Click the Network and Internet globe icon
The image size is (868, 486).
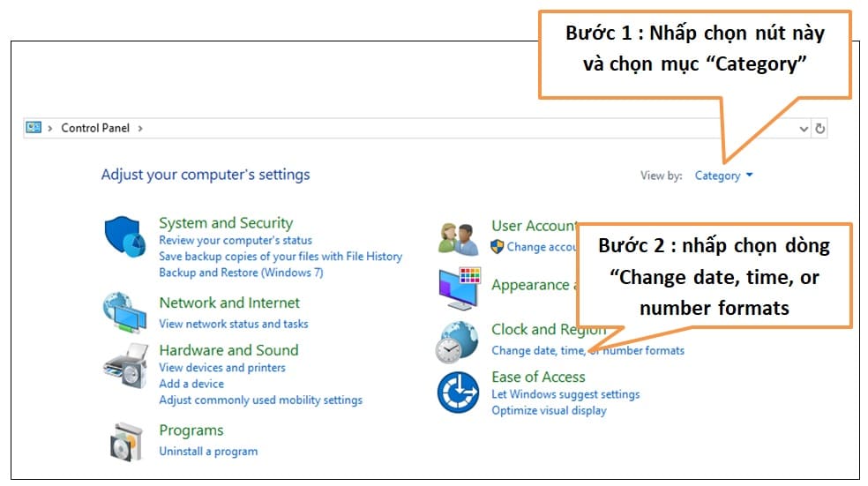click(x=124, y=311)
